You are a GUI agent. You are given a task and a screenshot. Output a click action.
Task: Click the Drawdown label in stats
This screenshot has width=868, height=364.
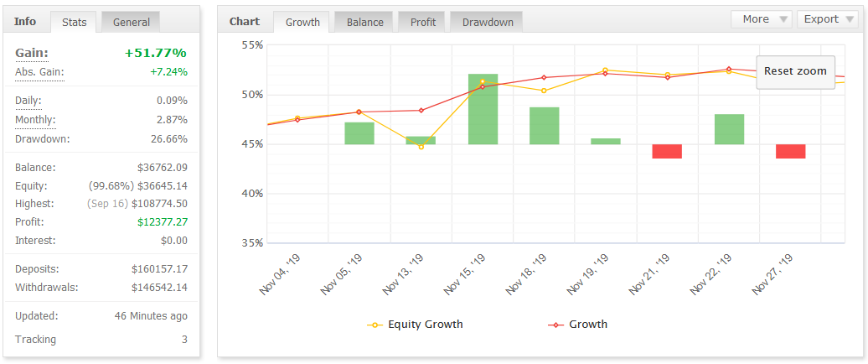(x=43, y=138)
